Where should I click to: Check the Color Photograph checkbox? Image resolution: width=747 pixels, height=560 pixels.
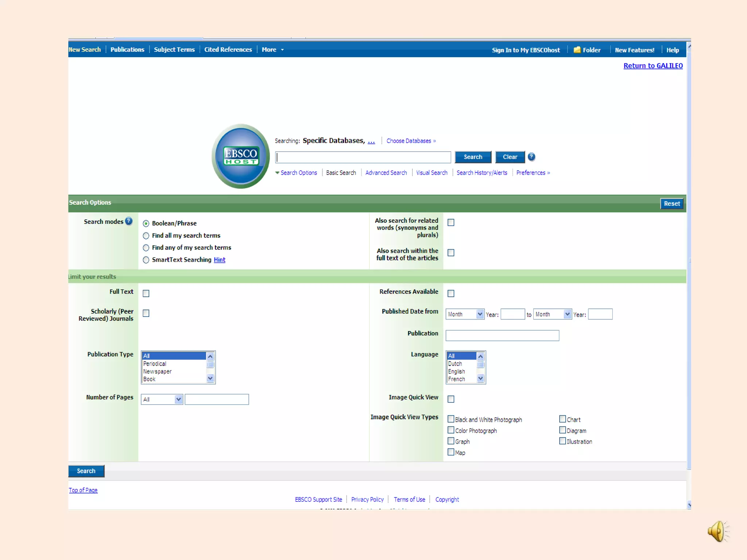tap(451, 430)
